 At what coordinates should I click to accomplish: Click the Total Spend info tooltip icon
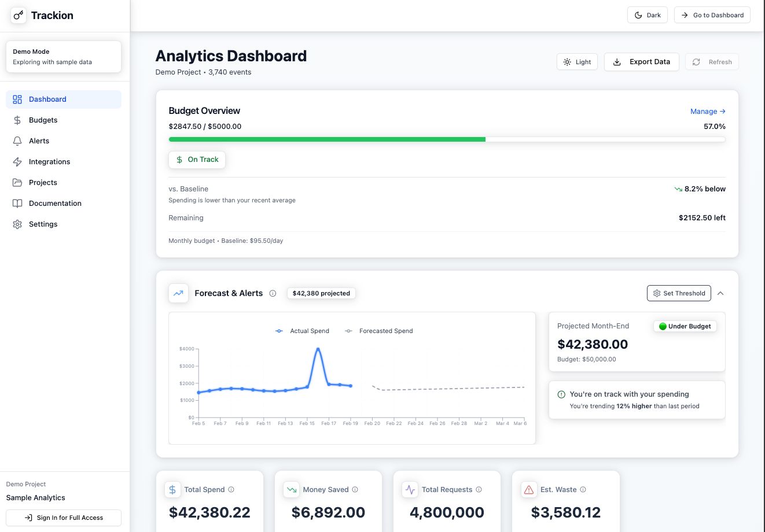231,489
